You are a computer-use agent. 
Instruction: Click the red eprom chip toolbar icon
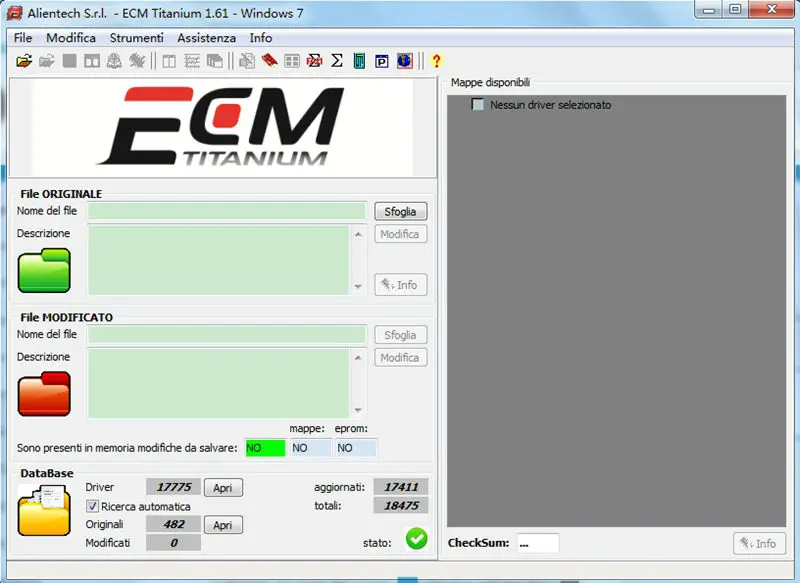pos(269,61)
